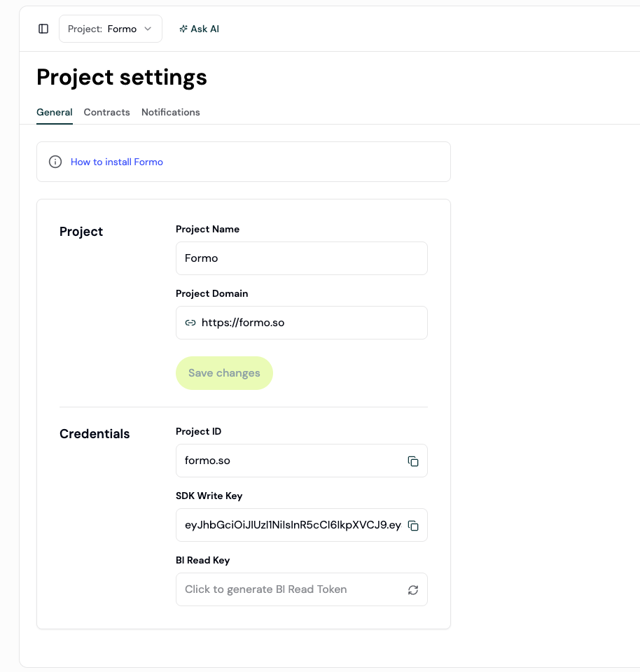Generate a BI Read Token via the refresh icon

pos(412,589)
